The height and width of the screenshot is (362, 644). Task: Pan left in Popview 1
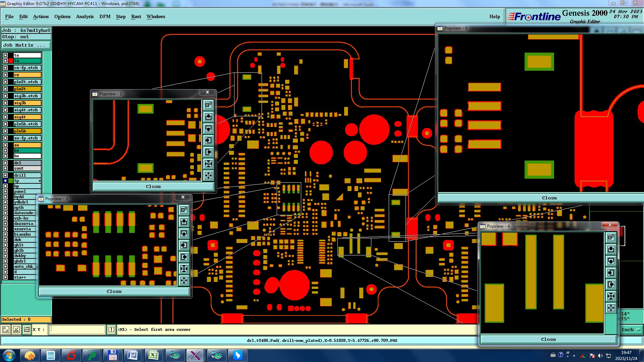208,140
